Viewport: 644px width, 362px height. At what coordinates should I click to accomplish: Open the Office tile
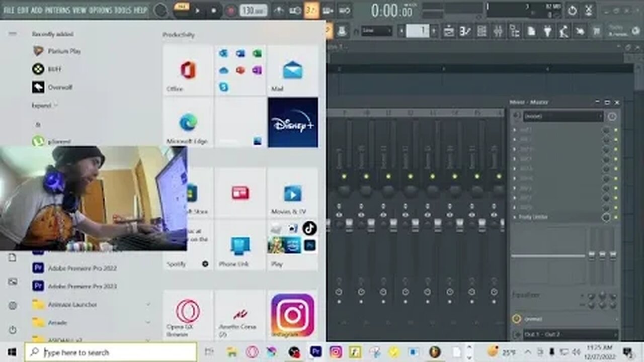pos(188,70)
